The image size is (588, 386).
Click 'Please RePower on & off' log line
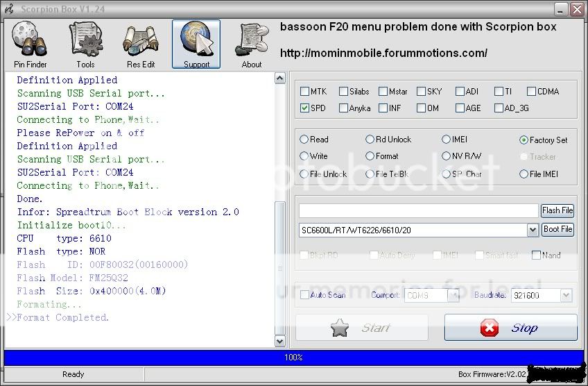80,133
